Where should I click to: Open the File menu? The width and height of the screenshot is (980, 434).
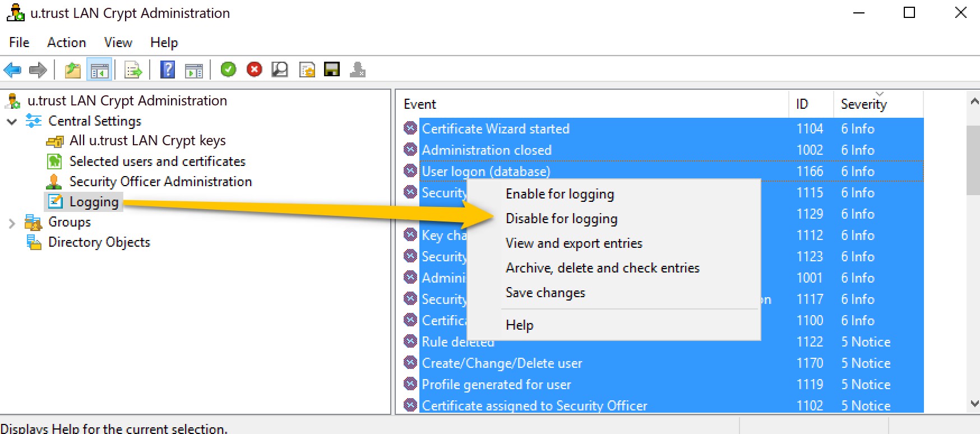click(19, 43)
